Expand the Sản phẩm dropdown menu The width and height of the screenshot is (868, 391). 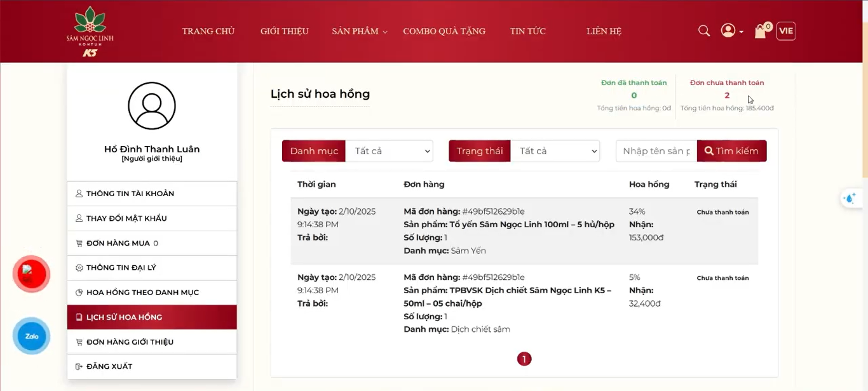point(360,31)
